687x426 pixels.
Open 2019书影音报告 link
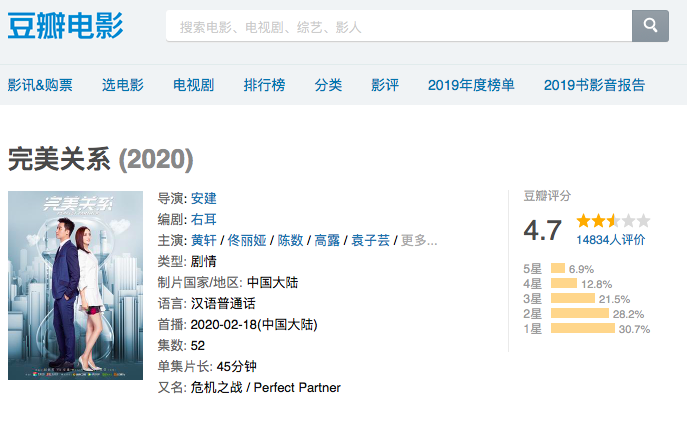click(x=594, y=85)
